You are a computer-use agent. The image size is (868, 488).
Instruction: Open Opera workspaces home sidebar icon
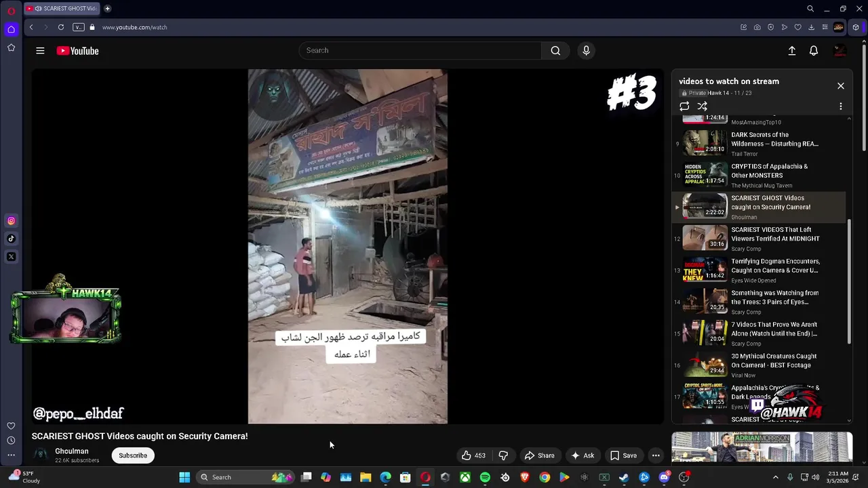[11, 29]
